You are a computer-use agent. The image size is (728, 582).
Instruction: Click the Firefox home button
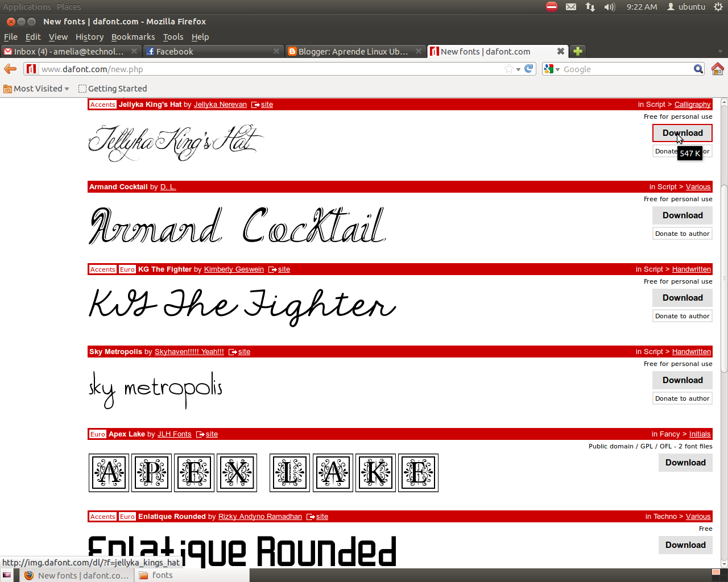click(718, 69)
